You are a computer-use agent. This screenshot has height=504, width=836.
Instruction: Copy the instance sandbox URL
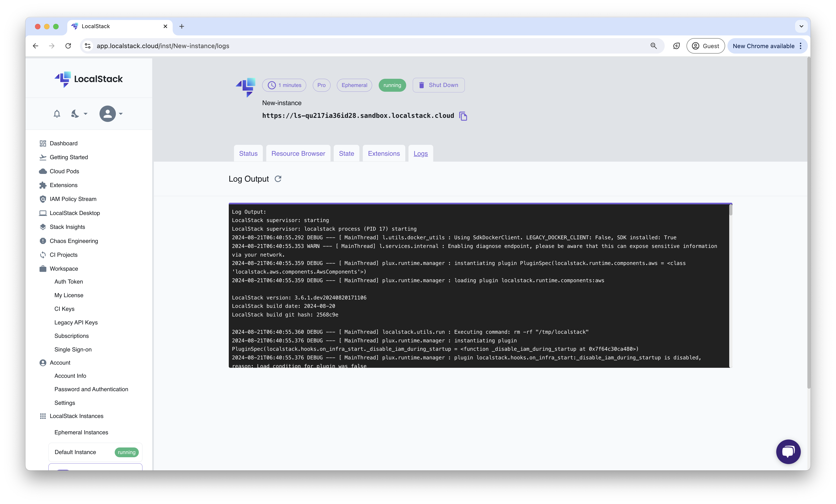[463, 116]
